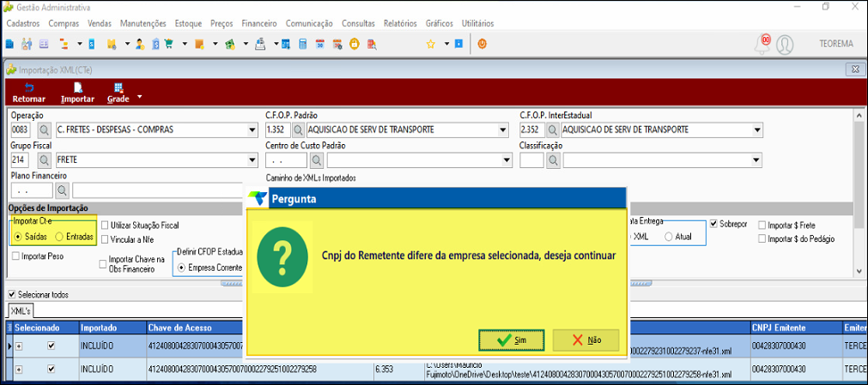
Task: Click the orange hierarchy tree toolbar icon
Action: click(x=64, y=45)
